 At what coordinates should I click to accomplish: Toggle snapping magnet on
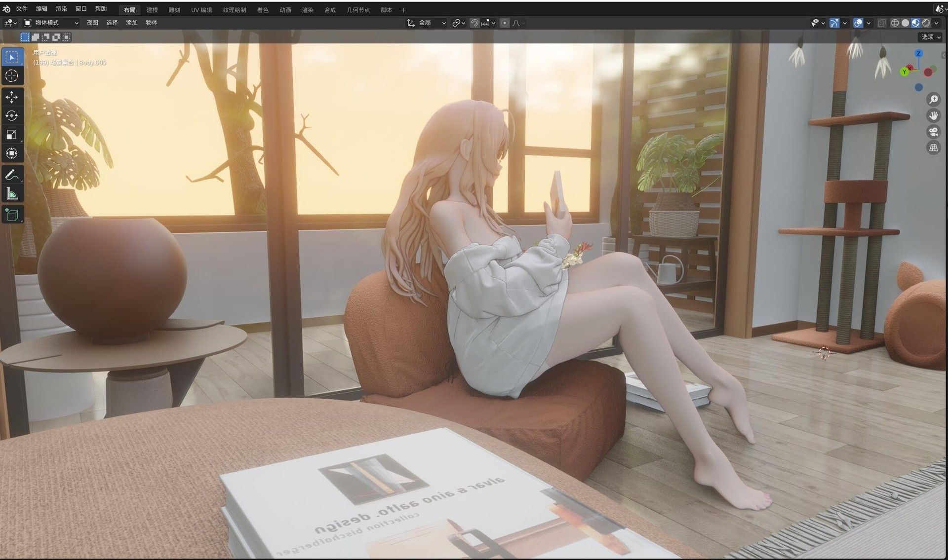click(474, 23)
